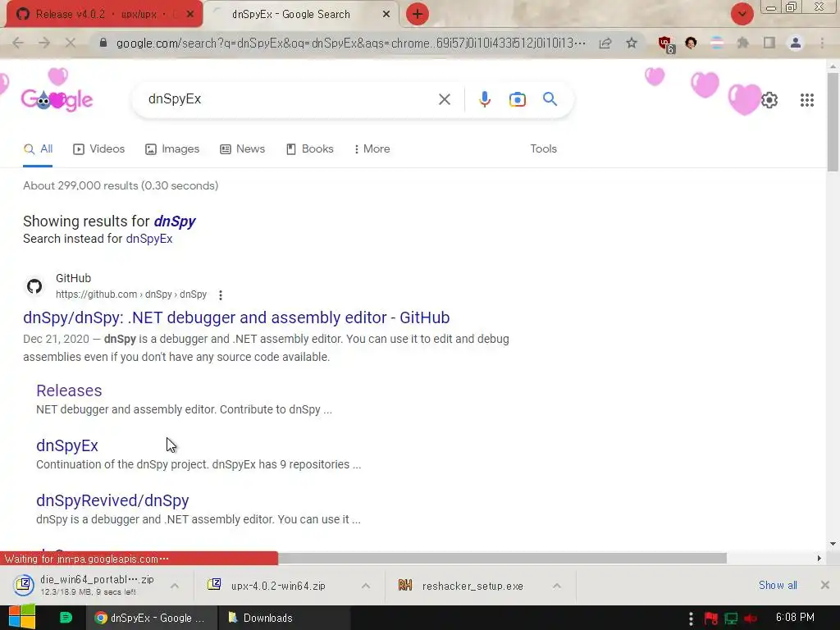The height and width of the screenshot is (630, 840).
Task: Click the address bar URL
Action: [x=351, y=43]
